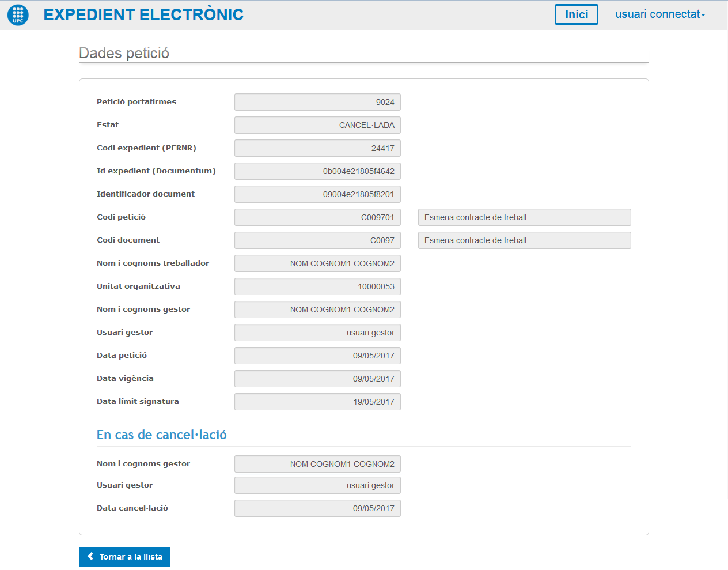The height and width of the screenshot is (570, 728).
Task: Click the Petició portafirmes field showing 9024
Action: [x=317, y=102]
